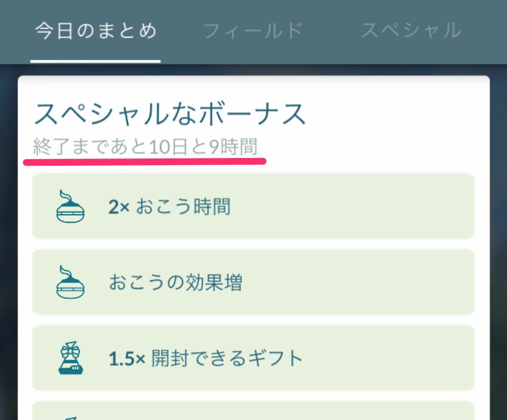Screen dimensions: 507x420
Task: Tap the gift box icon beside 開封できるギフト
Action: (x=70, y=358)
